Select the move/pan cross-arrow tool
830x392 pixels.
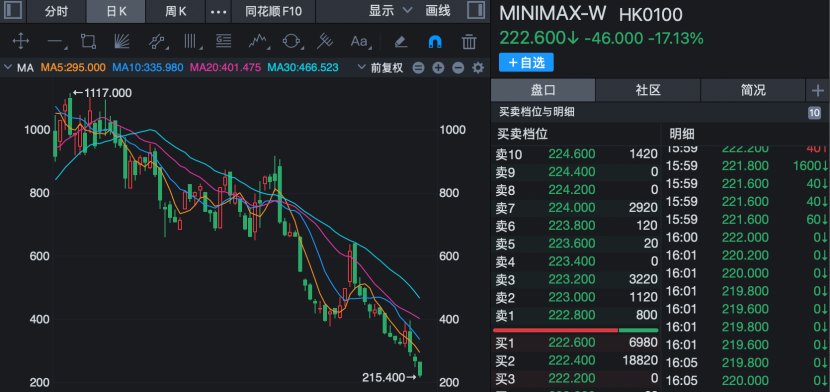click(20, 41)
